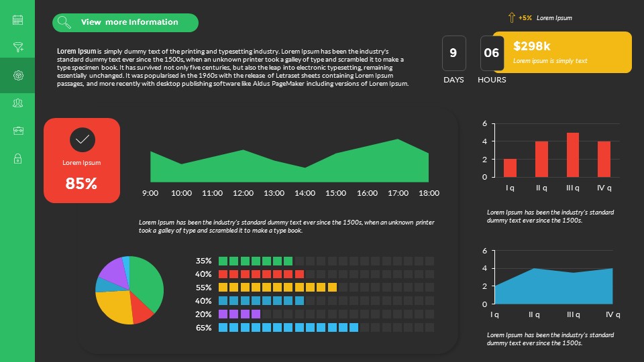Image resolution: width=644 pixels, height=362 pixels.
Task: Click the 18:00 axis label
Action: point(429,193)
